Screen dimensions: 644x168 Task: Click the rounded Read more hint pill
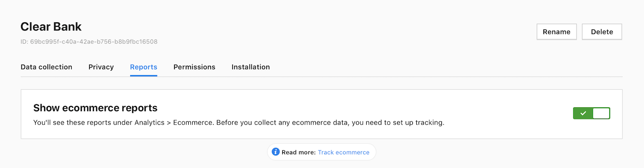(x=322, y=152)
